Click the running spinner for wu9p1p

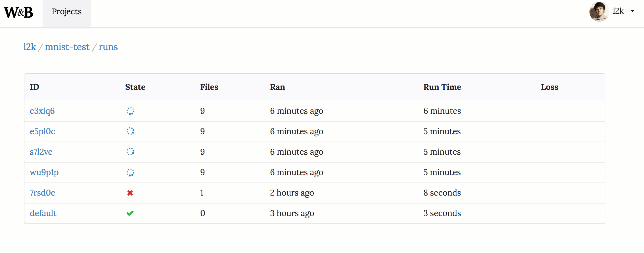coord(130,173)
